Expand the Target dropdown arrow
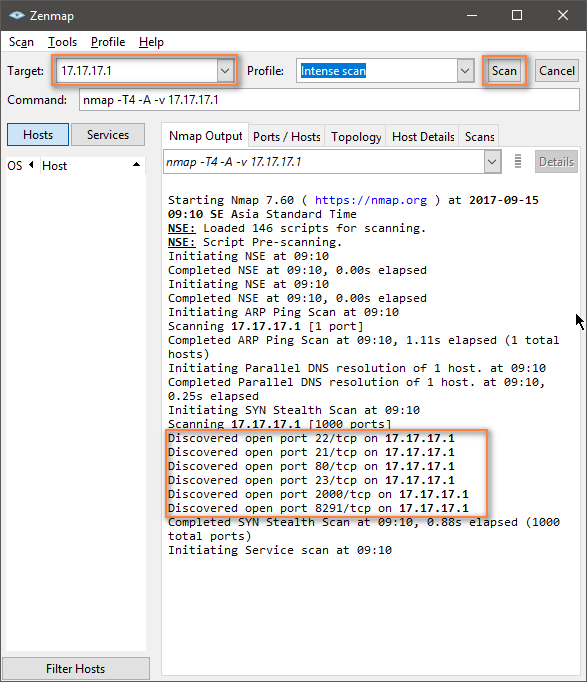 225,70
